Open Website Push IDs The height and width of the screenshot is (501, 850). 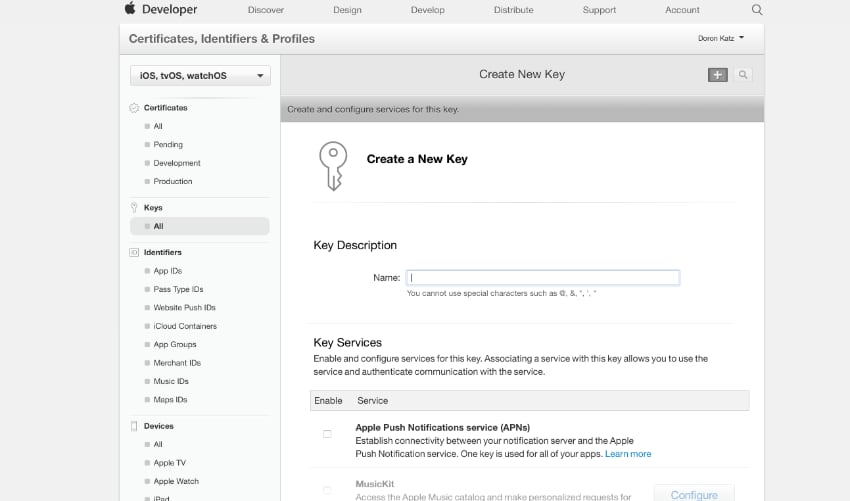pyautogui.click(x=184, y=307)
